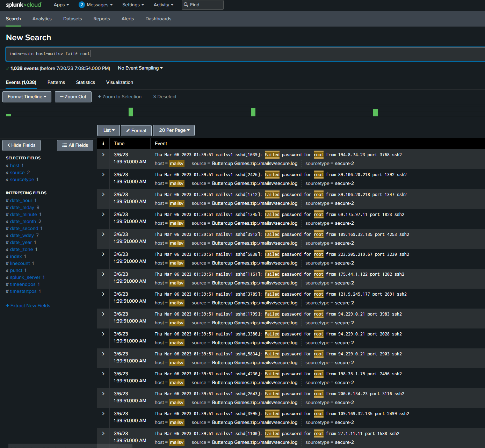Image resolution: width=485 pixels, height=448 pixels.
Task: Switch to the Patterns tab
Action: tap(56, 82)
